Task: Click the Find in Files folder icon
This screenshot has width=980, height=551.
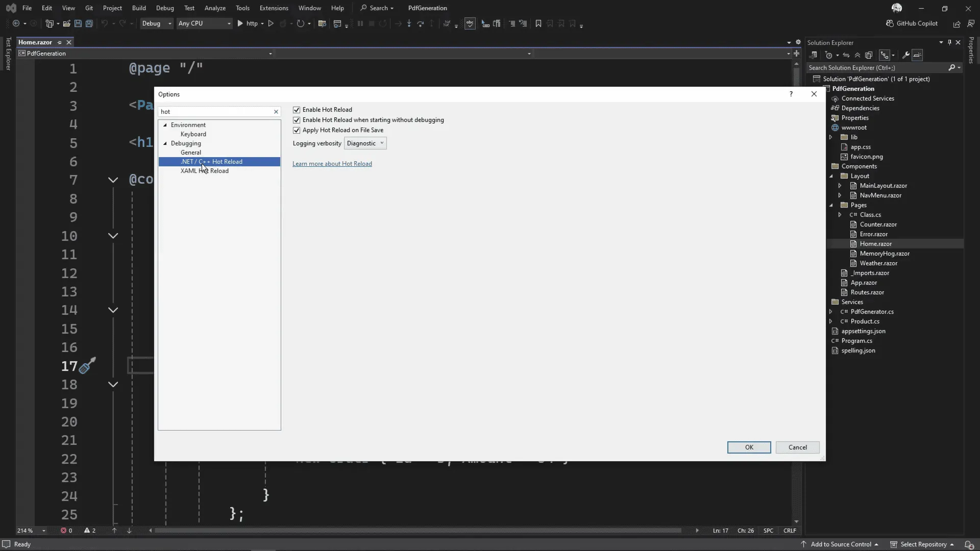Action: point(322,23)
